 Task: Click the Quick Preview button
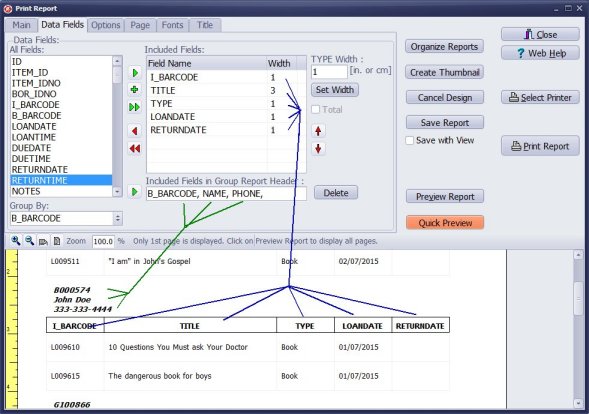coord(445,223)
